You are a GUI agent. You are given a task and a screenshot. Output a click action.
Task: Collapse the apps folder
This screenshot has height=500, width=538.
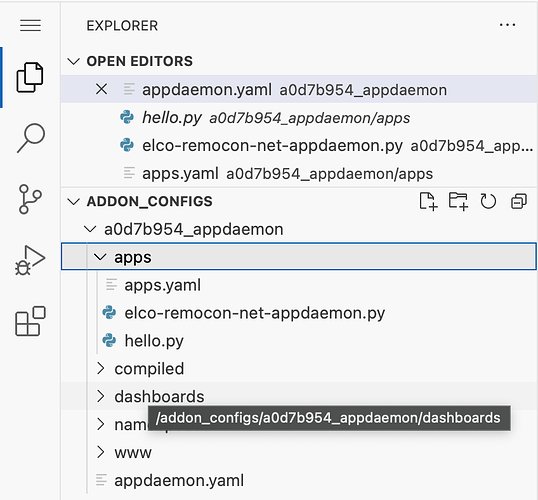(299, 257)
